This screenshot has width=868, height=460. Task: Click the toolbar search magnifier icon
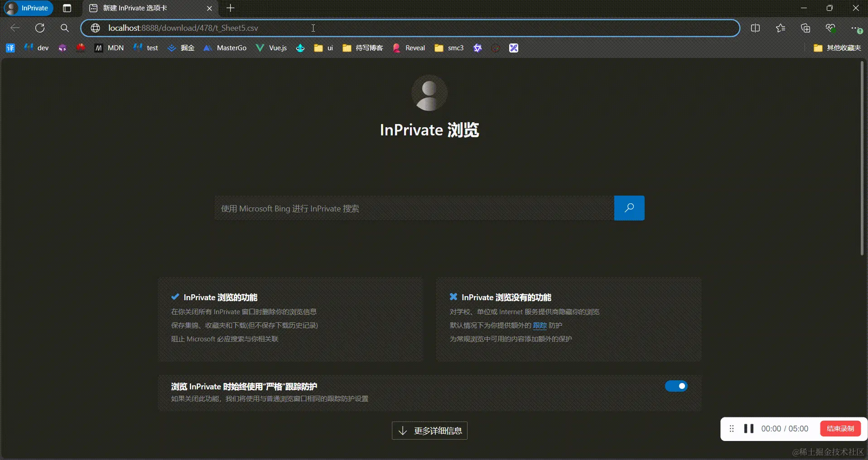click(x=65, y=28)
